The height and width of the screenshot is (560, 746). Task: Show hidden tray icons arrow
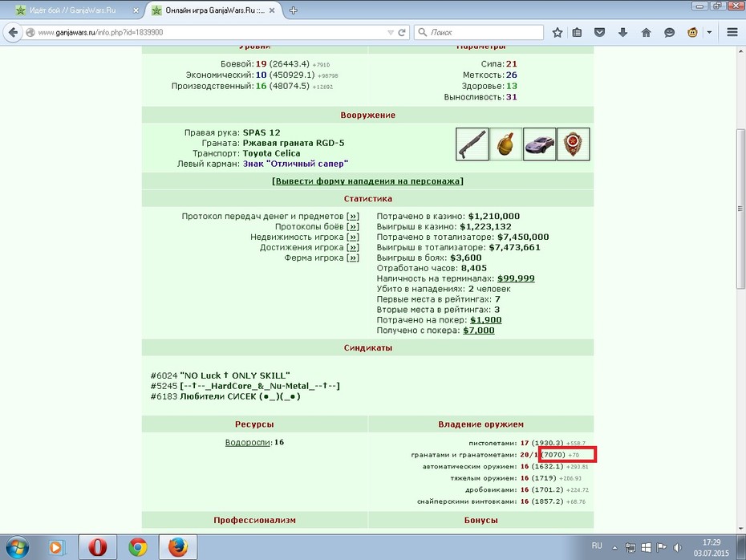[x=614, y=548]
